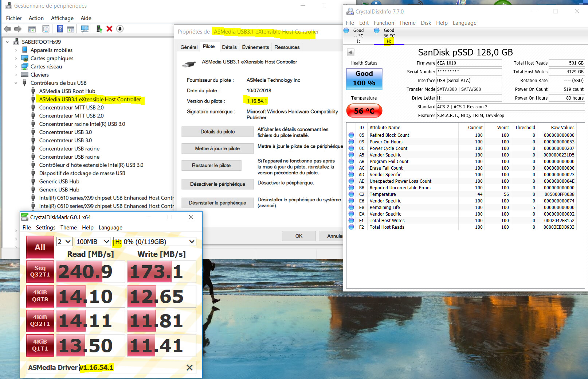This screenshot has height=379, width=588.
Task: Start all benchmarks with the All button
Action: pyautogui.click(x=40, y=247)
